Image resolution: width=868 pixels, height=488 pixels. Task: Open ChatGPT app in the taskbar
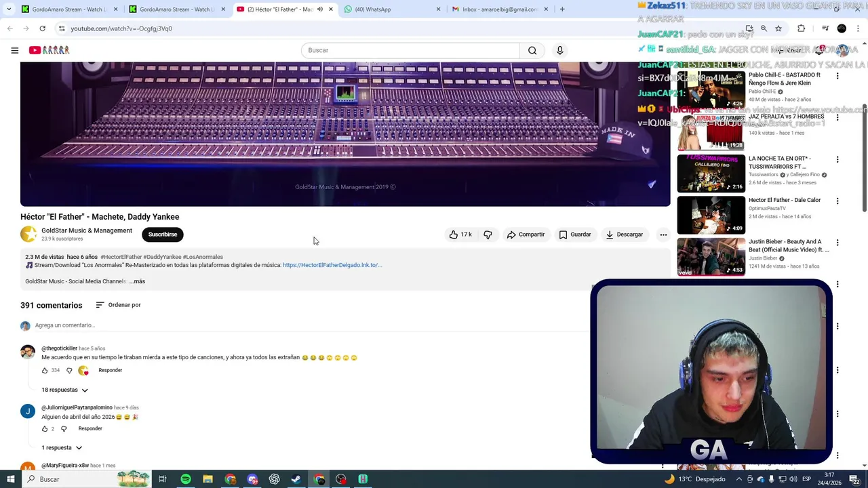(274, 479)
